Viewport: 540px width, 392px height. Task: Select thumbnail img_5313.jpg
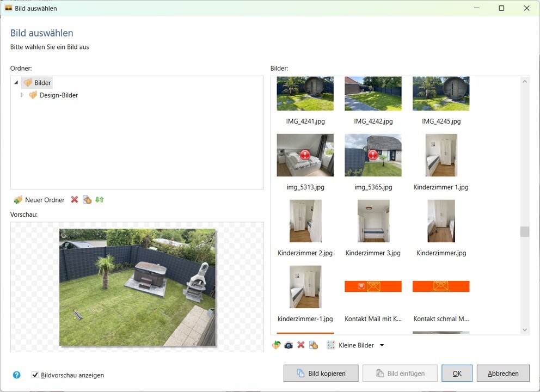tap(305, 155)
